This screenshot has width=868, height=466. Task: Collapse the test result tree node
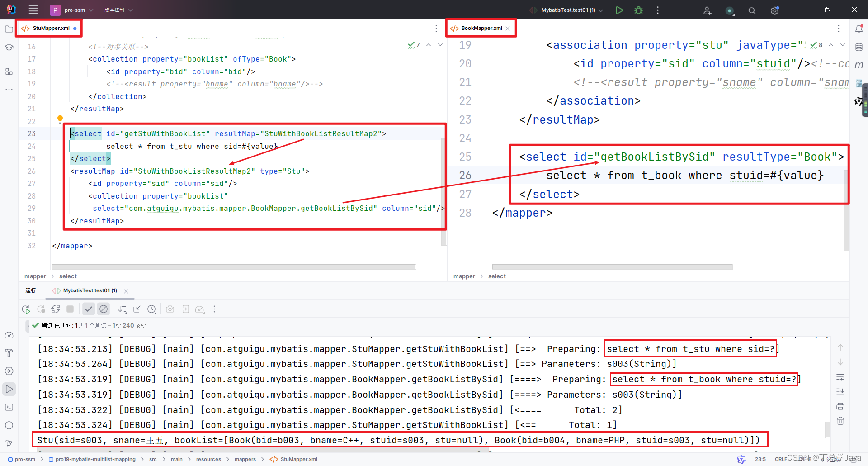pyautogui.click(x=28, y=325)
